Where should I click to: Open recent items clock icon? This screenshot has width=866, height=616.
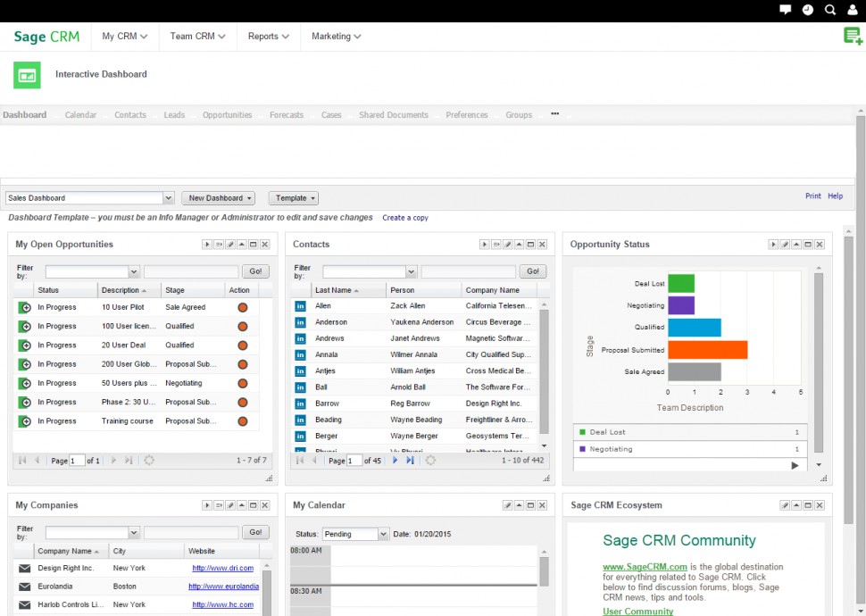click(x=807, y=10)
